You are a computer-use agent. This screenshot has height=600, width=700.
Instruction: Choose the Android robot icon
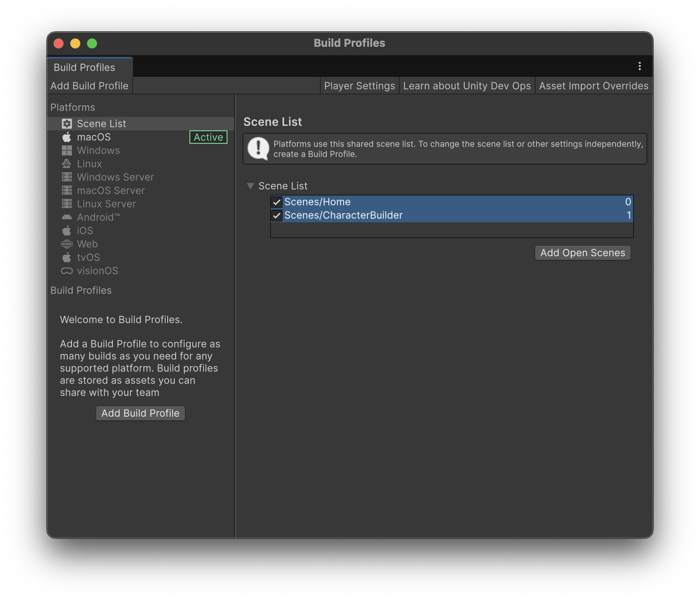pos(67,217)
